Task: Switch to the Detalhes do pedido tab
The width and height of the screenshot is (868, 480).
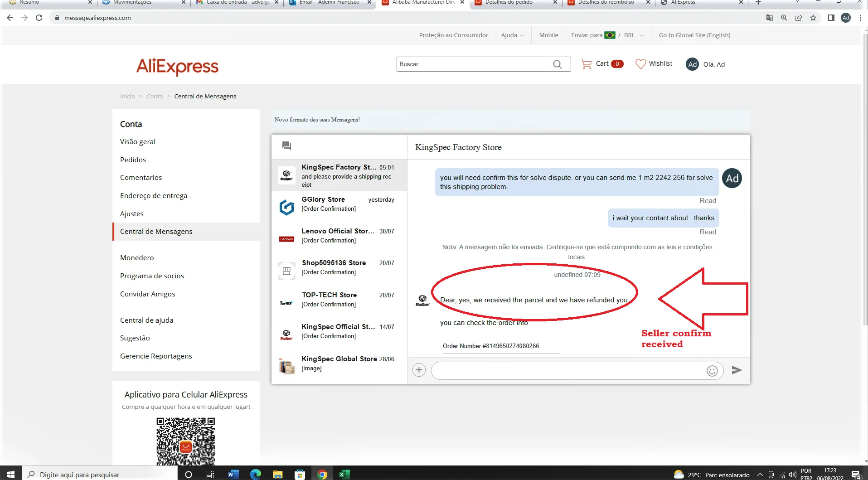Action: 516,3
